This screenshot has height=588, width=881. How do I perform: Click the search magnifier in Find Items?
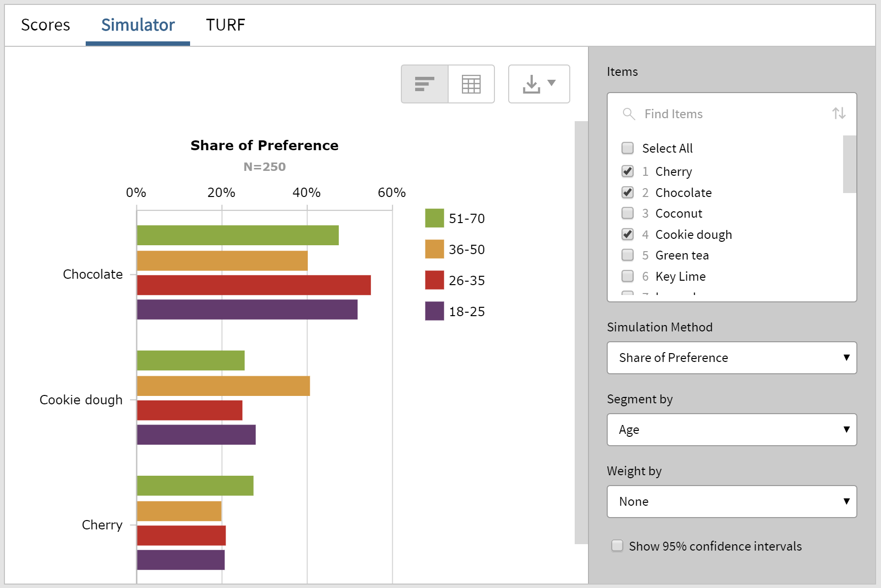tap(628, 113)
